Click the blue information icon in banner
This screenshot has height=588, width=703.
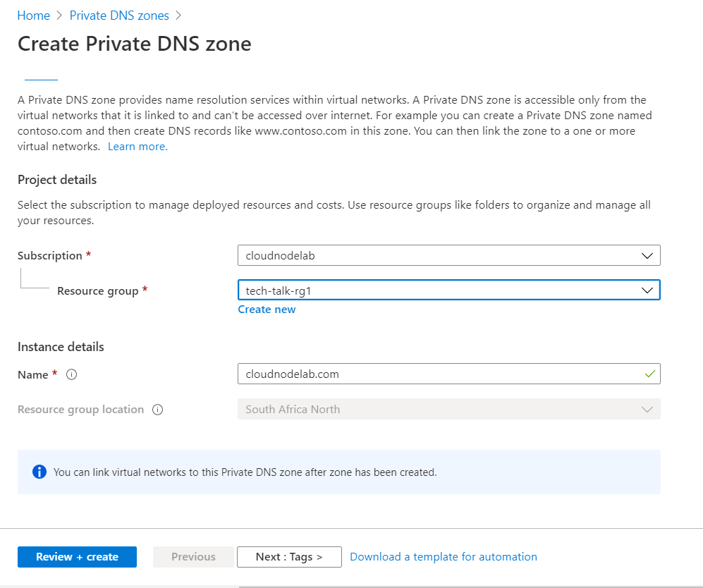click(39, 472)
